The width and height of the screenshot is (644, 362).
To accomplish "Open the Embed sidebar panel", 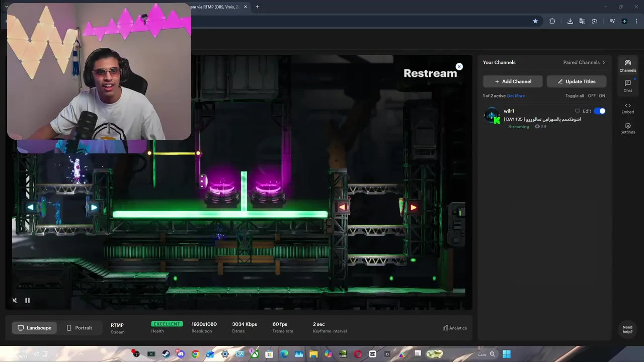I will click(x=627, y=108).
